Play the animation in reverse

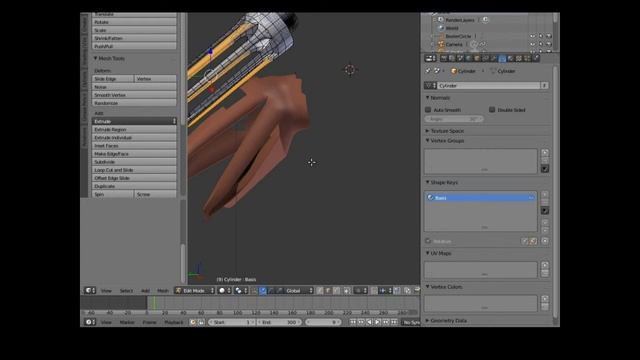click(369, 322)
